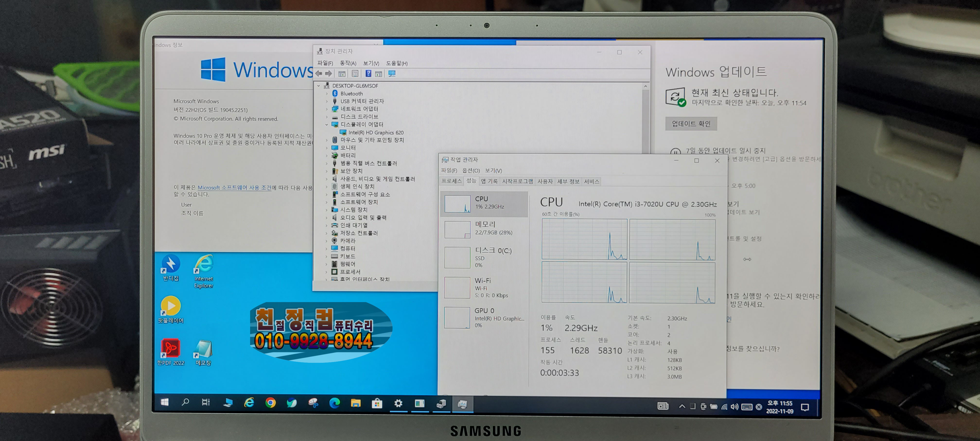Open the 동작(A) menu in Device Manager
Image resolution: width=980 pixels, height=441 pixels.
point(348,63)
